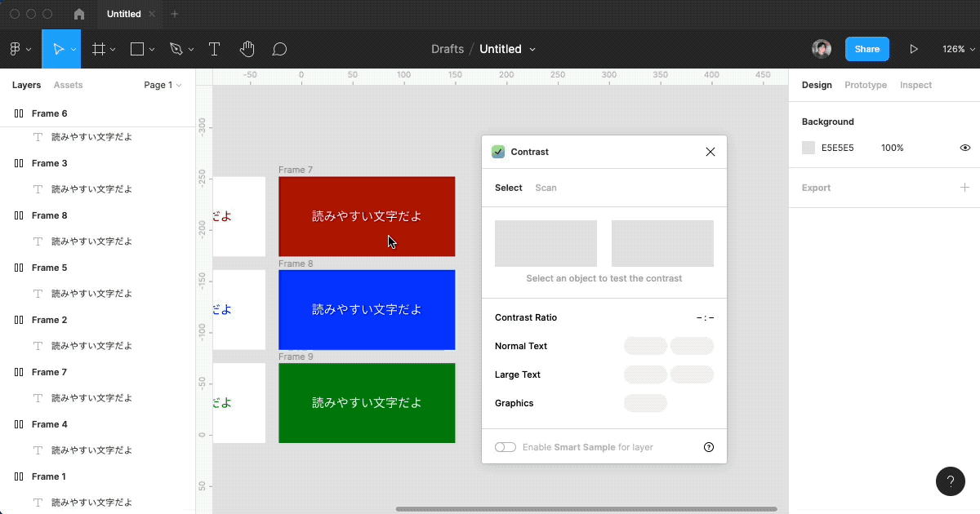Toggle Enable Smart Sample switch
The image size is (980, 514).
506,447
